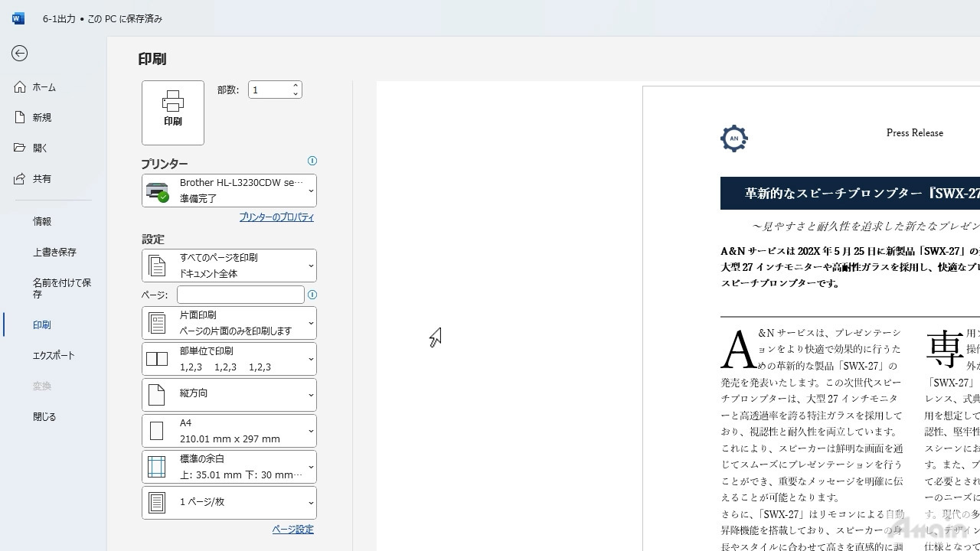Open the 情報 page
Image resolution: width=980 pixels, height=551 pixels.
coord(53,221)
